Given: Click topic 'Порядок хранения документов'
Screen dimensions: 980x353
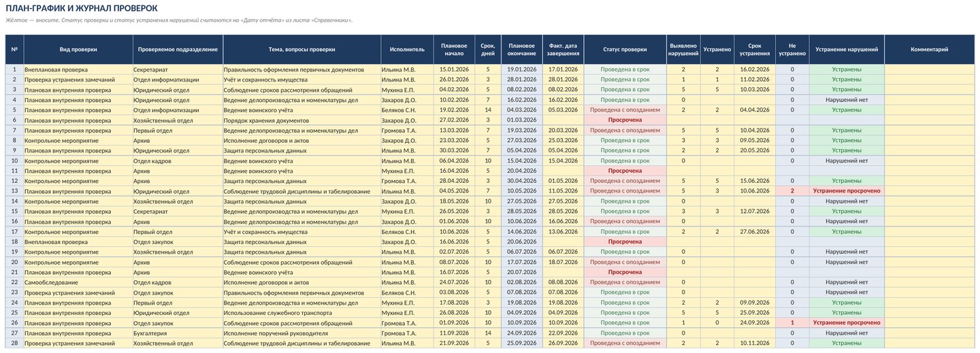Looking at the screenshot, I should 301,120.
